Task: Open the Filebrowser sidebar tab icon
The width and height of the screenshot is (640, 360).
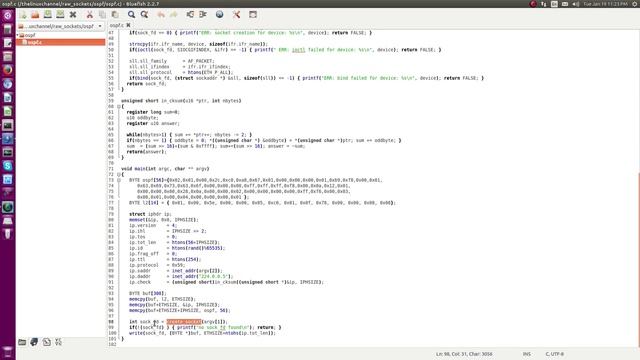Action: tap(22, 342)
